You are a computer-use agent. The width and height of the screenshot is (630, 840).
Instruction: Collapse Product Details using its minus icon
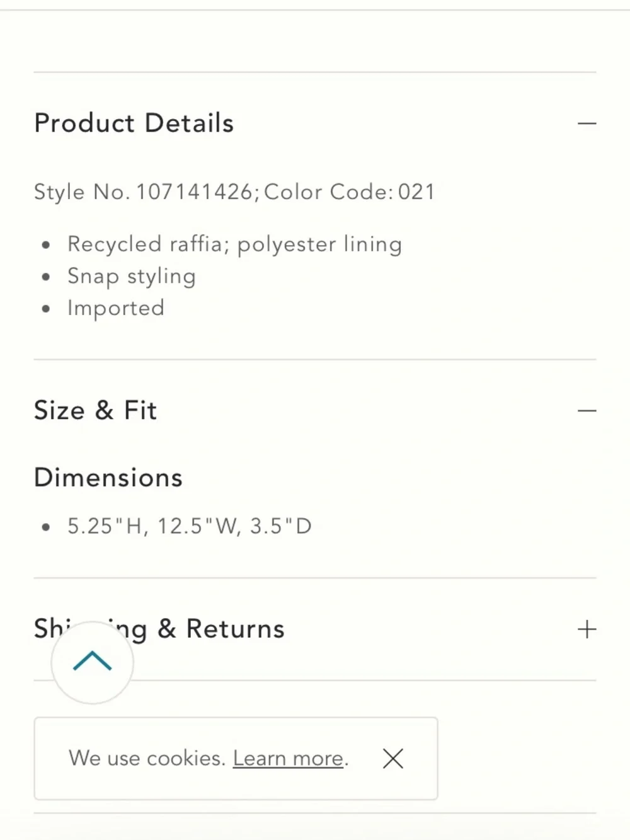(587, 124)
